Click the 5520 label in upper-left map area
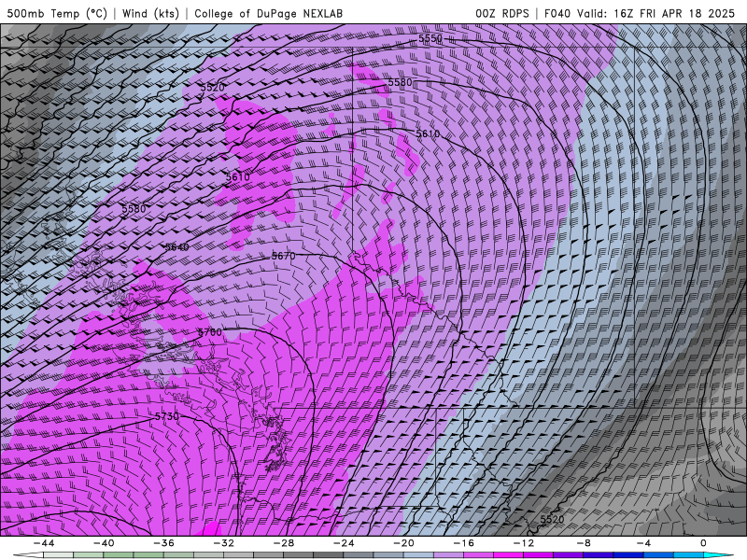The width and height of the screenshot is (747, 560). coord(212,88)
